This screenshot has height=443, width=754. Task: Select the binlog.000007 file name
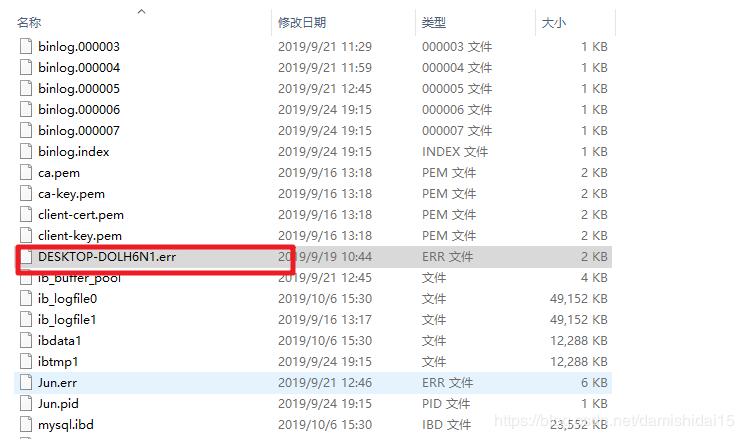tap(79, 131)
